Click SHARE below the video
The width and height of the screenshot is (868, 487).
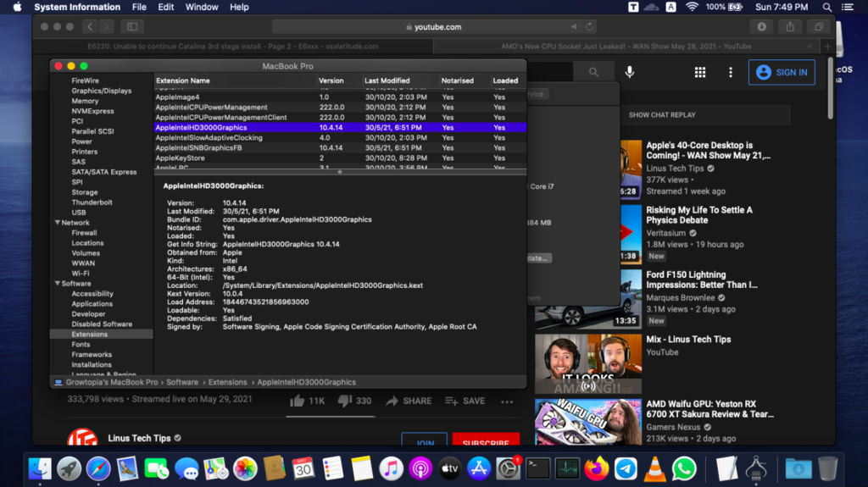[409, 401]
